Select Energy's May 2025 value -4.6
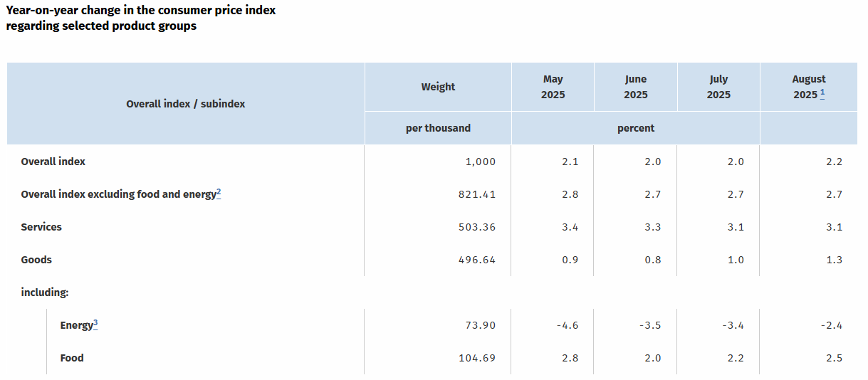The width and height of the screenshot is (868, 380). pyautogui.click(x=566, y=325)
